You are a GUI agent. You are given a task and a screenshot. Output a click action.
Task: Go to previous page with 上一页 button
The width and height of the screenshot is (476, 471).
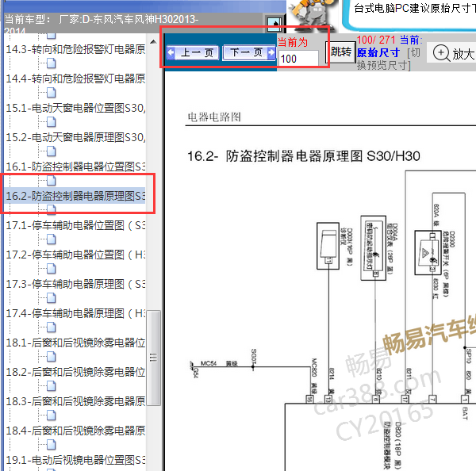click(193, 53)
